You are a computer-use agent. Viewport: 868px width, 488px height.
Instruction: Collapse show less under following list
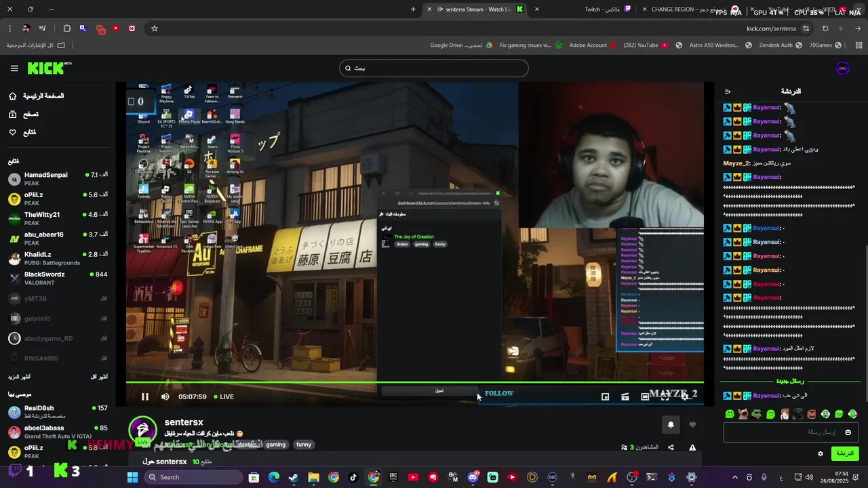click(99, 377)
